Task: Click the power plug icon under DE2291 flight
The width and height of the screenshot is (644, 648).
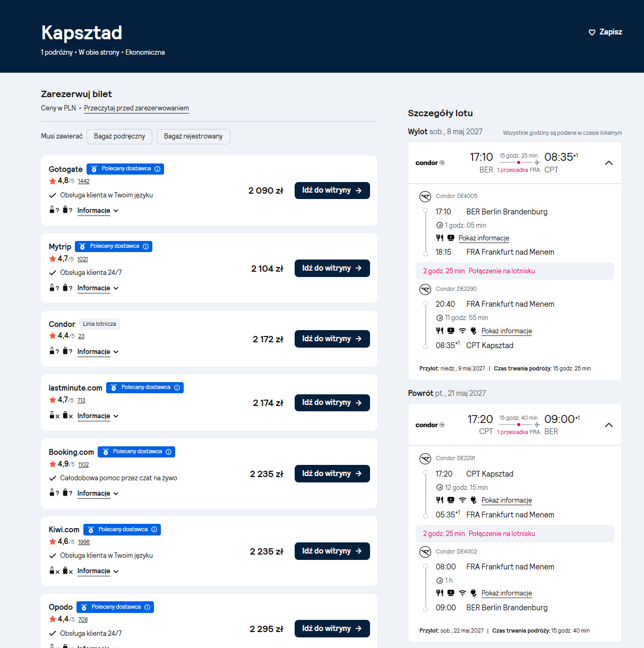Action: (x=474, y=500)
